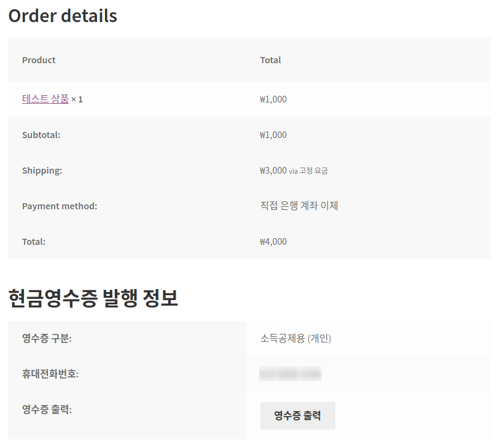Click the 소득공제용 (개인) value
The height and width of the screenshot is (448, 498).
click(x=295, y=338)
